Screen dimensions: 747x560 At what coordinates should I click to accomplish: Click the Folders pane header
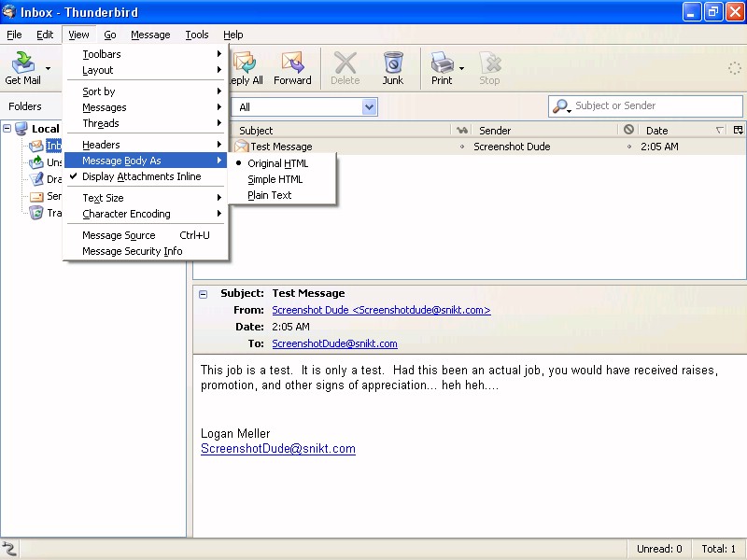click(25, 106)
